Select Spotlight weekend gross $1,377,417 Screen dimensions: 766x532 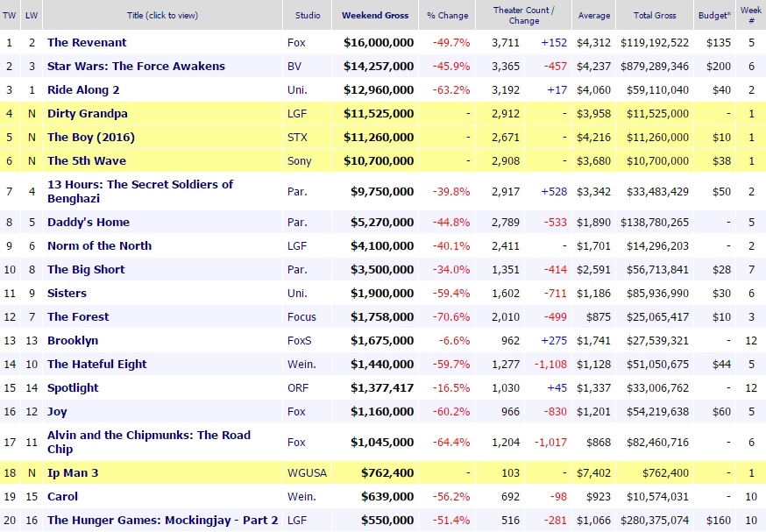tap(382, 388)
